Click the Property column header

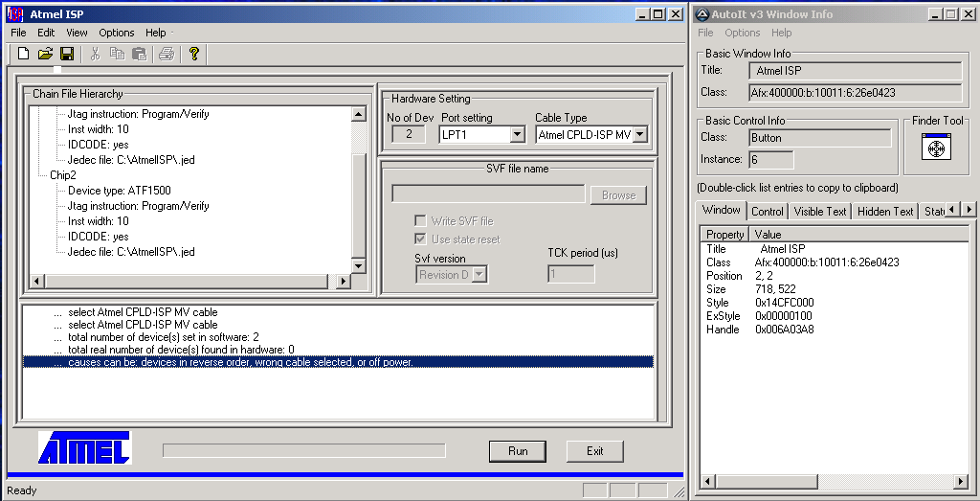(724, 235)
